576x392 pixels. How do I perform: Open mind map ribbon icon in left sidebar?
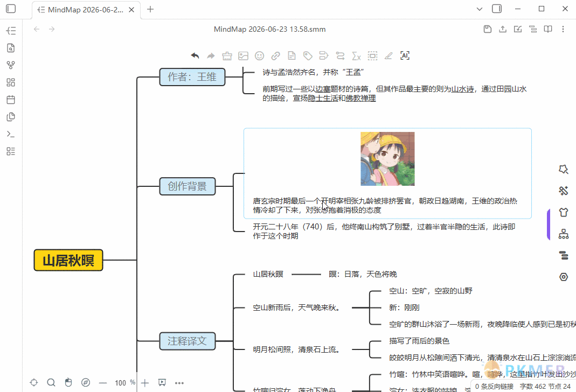pyautogui.click(x=11, y=31)
